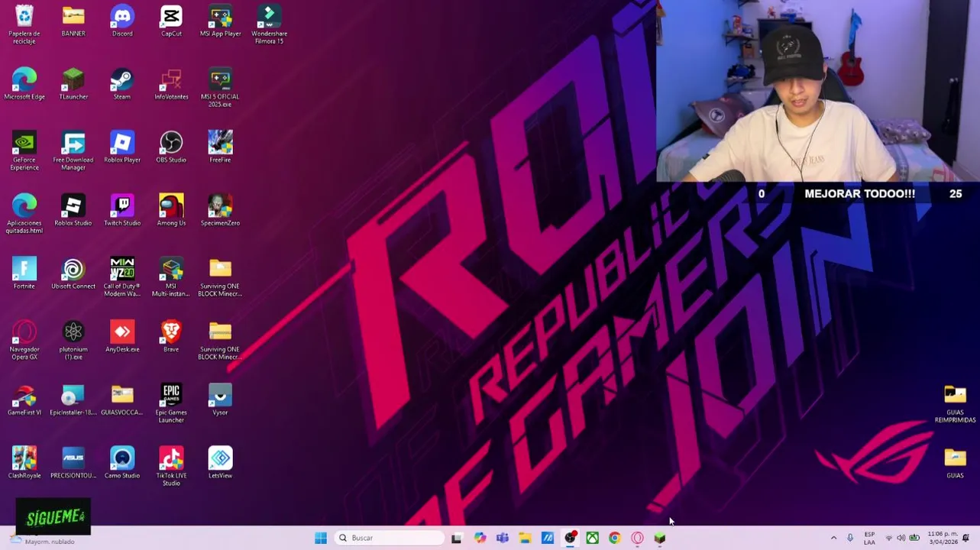
Task: Open Google Chrome on taskbar
Action: point(615,538)
